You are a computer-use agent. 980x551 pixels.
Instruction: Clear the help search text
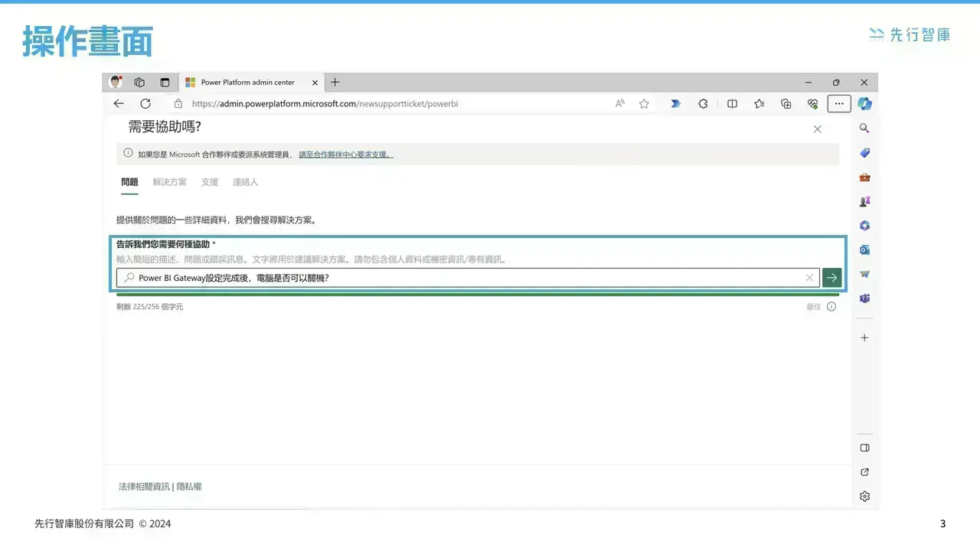(809, 278)
